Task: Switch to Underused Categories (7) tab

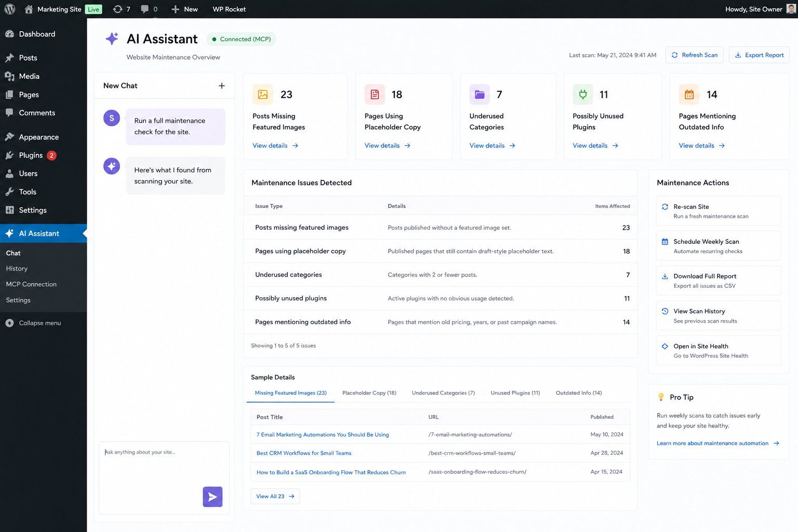Action: click(x=443, y=393)
